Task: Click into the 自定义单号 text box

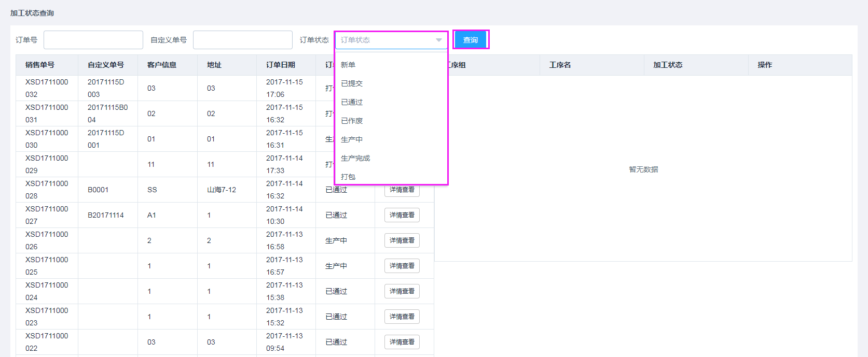Action: coord(242,40)
